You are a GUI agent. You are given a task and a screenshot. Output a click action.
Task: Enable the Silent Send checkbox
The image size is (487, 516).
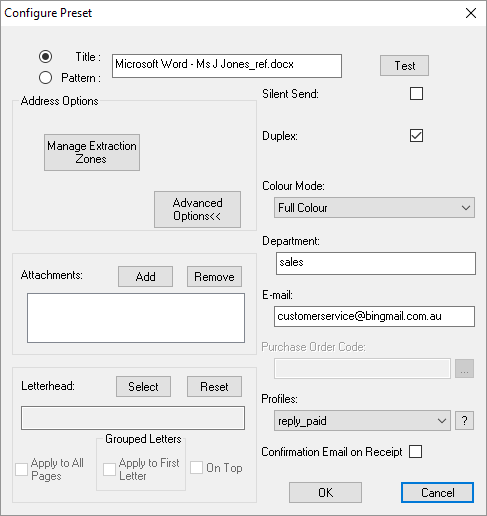tap(416, 94)
